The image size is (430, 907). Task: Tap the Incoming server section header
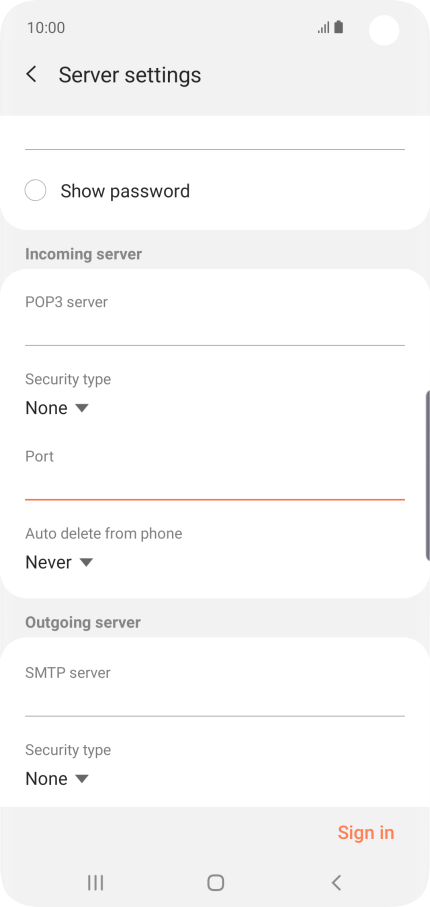coord(83,254)
